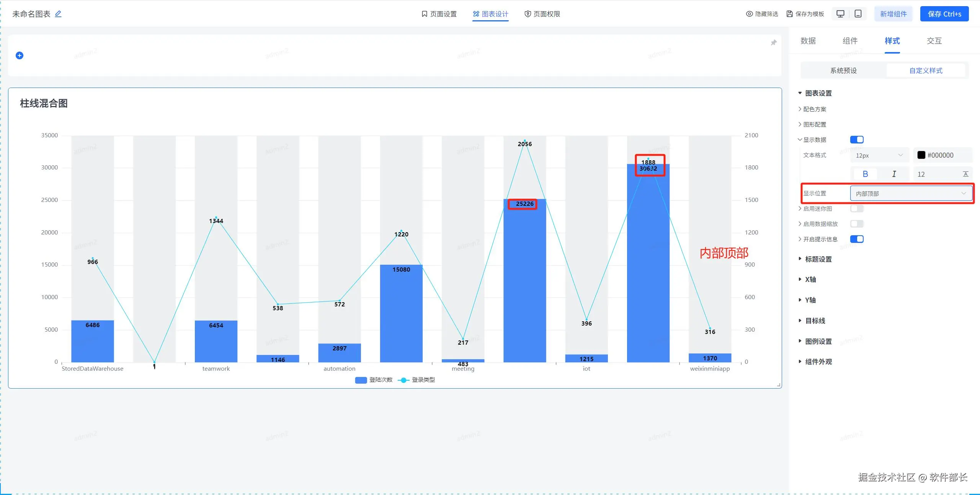The width and height of the screenshot is (980, 495).
Task: Turn off the 开启提示信息 switch
Action: (x=857, y=239)
